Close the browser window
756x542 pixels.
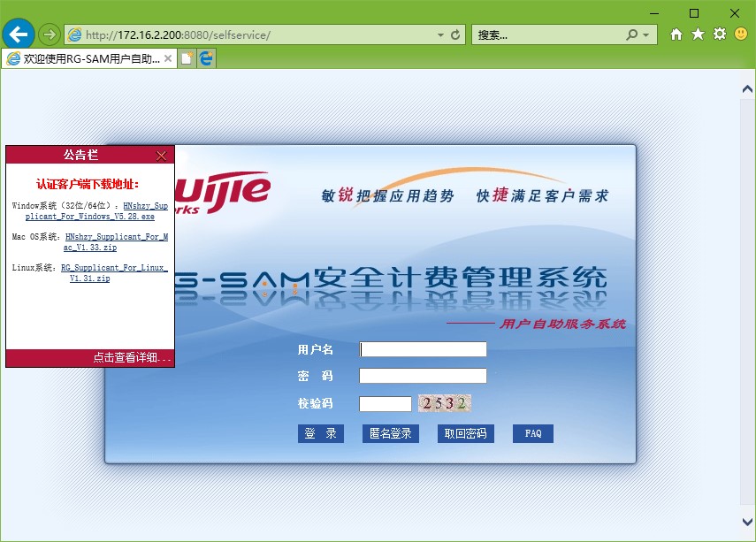point(734,13)
